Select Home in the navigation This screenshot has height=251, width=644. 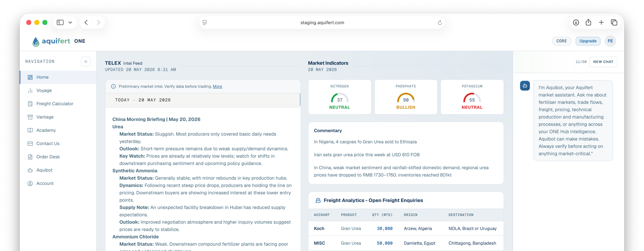click(x=58, y=77)
